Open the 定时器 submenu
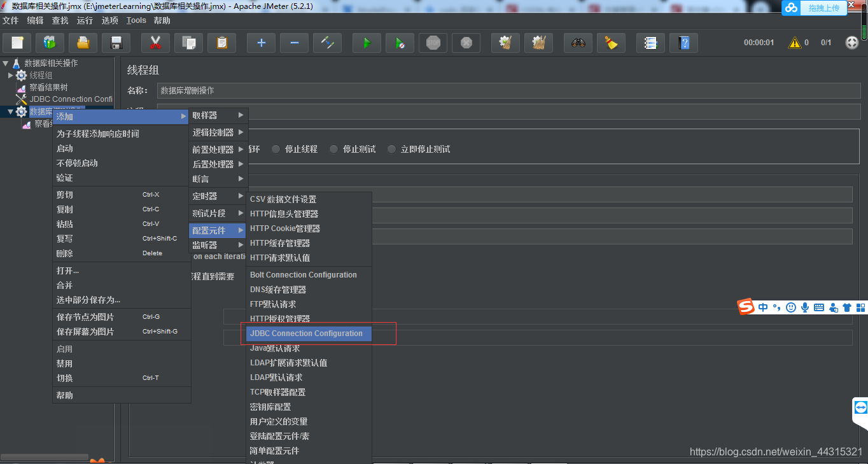 (x=218, y=196)
